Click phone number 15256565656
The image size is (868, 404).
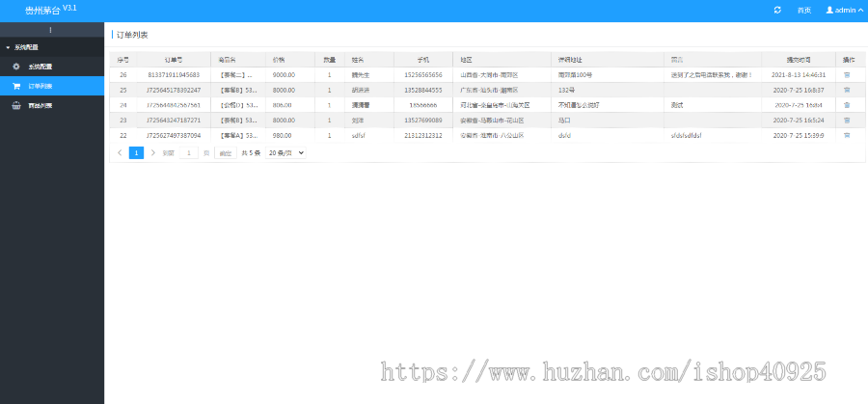point(423,74)
